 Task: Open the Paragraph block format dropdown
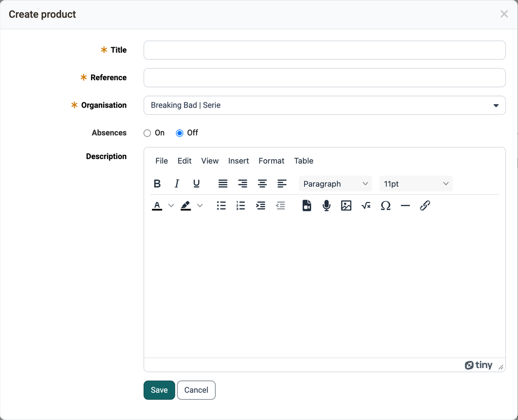click(335, 184)
